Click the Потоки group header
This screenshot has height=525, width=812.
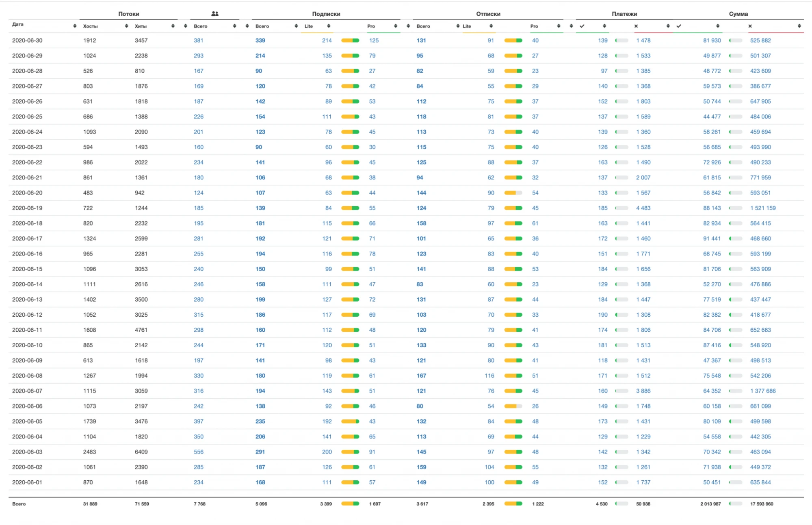pos(129,14)
